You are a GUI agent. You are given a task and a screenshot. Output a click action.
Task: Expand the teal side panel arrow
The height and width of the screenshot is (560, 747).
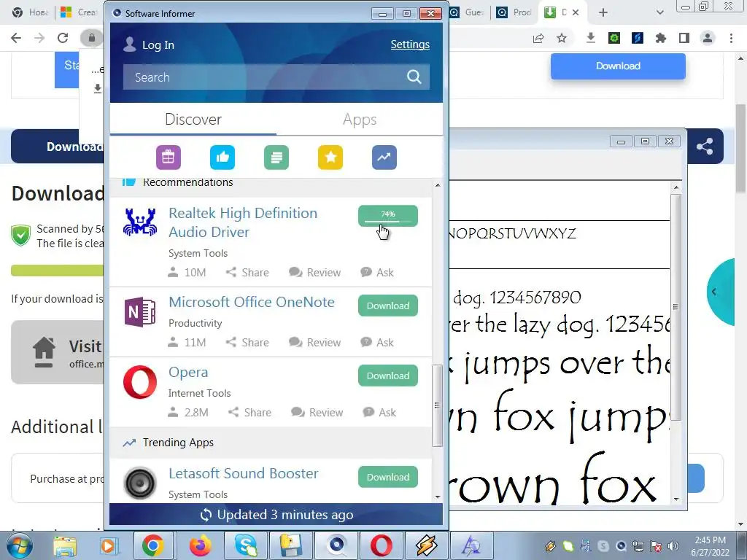pyautogui.click(x=713, y=292)
